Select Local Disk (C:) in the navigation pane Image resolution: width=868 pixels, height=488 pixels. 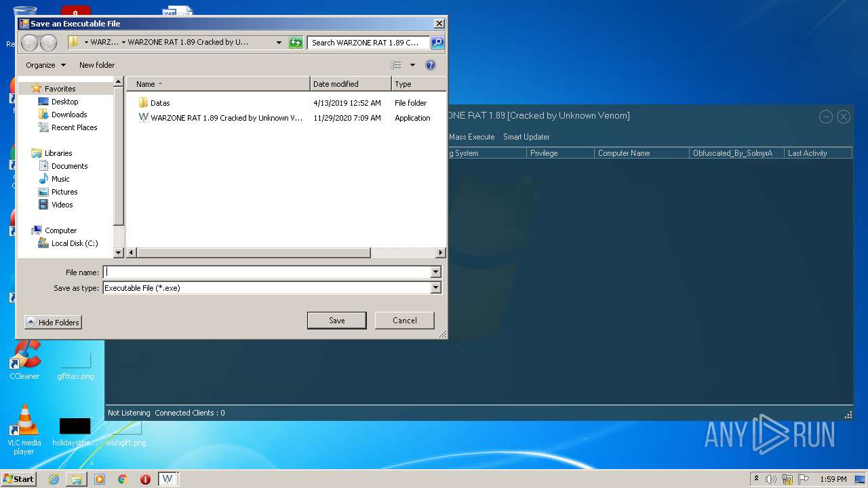[x=75, y=243]
